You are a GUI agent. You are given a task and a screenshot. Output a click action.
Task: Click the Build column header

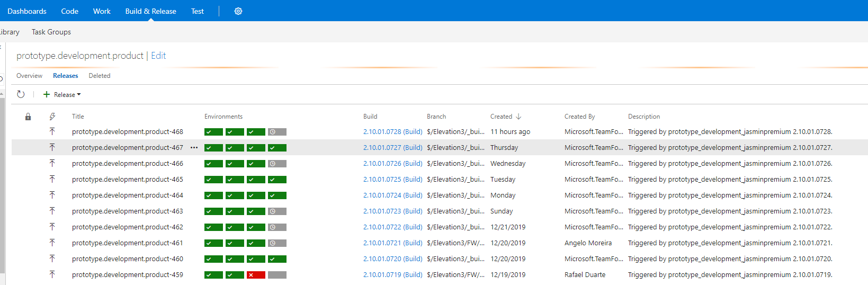pos(370,117)
